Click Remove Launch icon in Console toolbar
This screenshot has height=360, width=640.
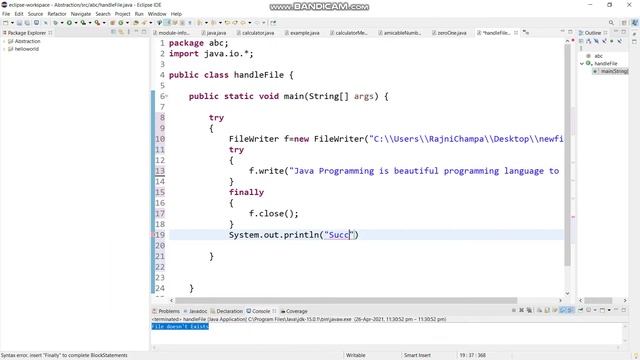click(522, 310)
